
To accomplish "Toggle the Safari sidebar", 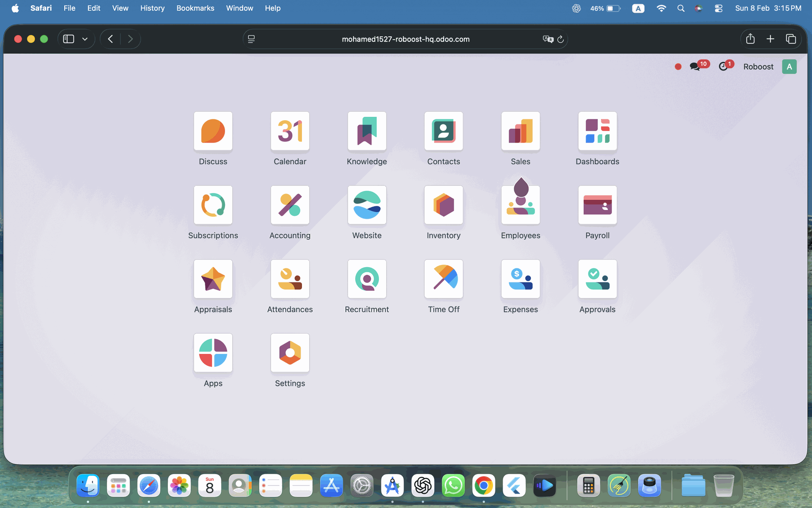I will tap(69, 39).
